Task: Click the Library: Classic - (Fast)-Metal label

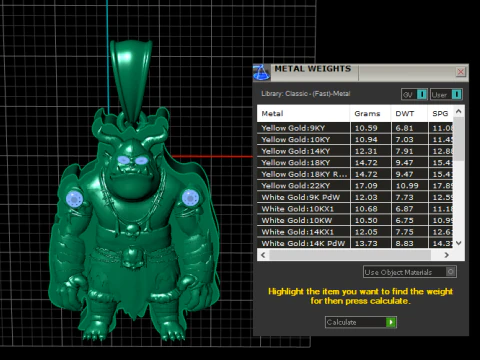Action: [x=306, y=94]
